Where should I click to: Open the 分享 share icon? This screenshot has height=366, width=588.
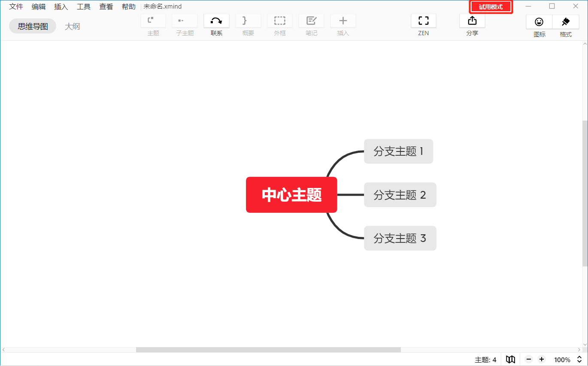point(472,21)
